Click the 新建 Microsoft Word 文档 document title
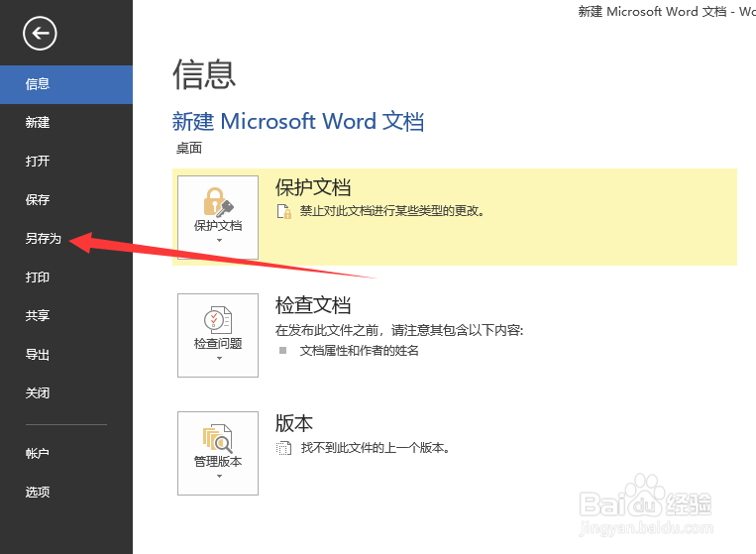 click(x=298, y=121)
